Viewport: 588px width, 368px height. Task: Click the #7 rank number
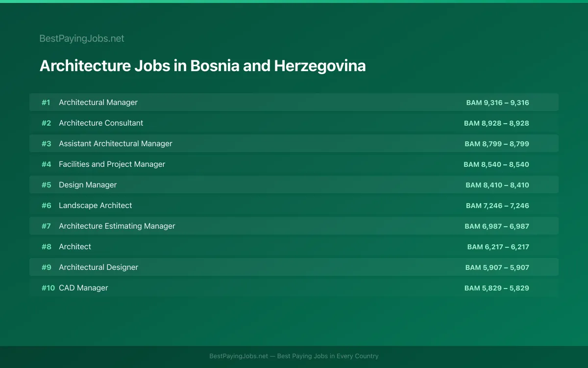click(x=46, y=226)
